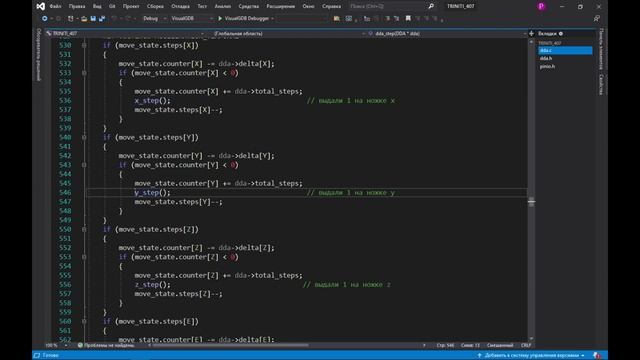
Task: Click the line number indicator in status bar
Action: coord(445,345)
